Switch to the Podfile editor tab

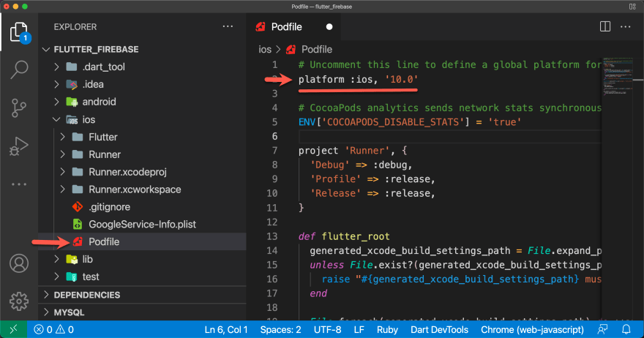coord(293,26)
